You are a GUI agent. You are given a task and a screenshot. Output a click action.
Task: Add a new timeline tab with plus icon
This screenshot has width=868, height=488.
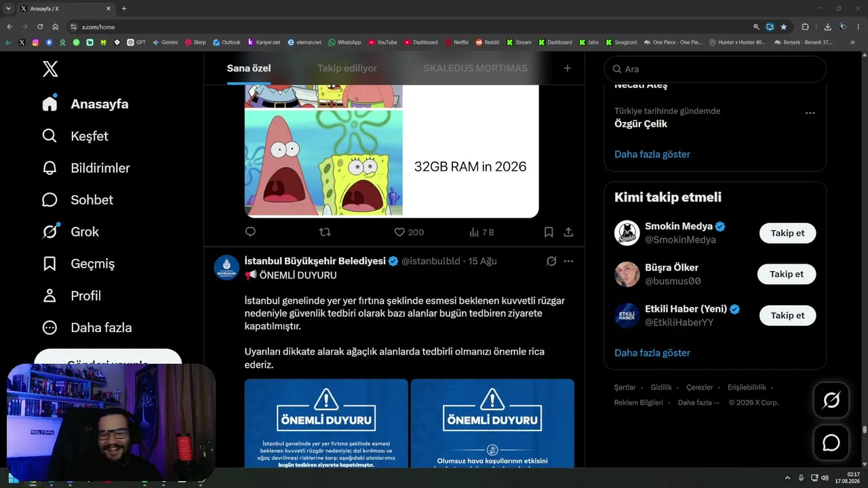tap(568, 68)
